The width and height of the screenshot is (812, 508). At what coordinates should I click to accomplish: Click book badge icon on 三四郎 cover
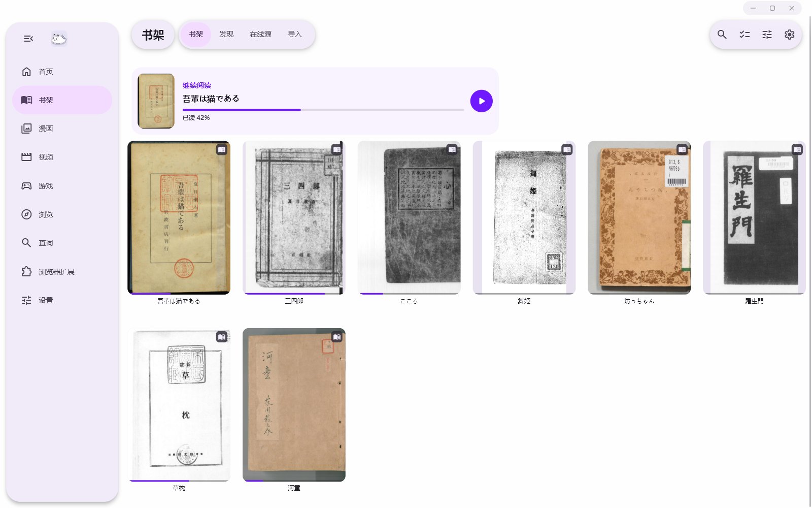[x=337, y=149]
